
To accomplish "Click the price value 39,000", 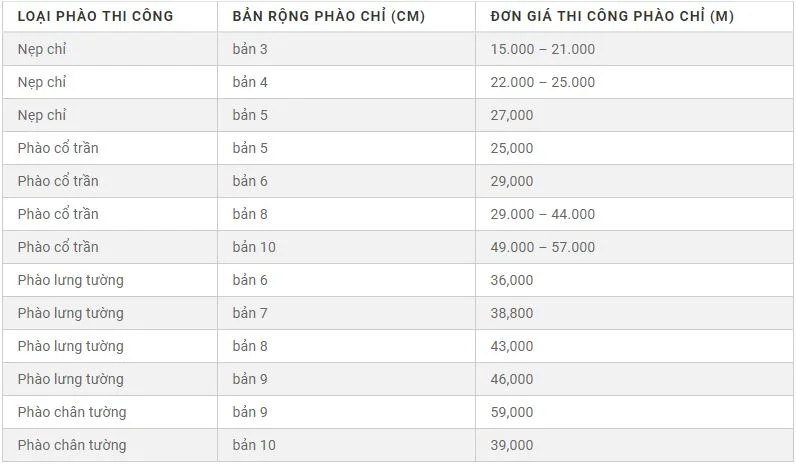I will [512, 445].
